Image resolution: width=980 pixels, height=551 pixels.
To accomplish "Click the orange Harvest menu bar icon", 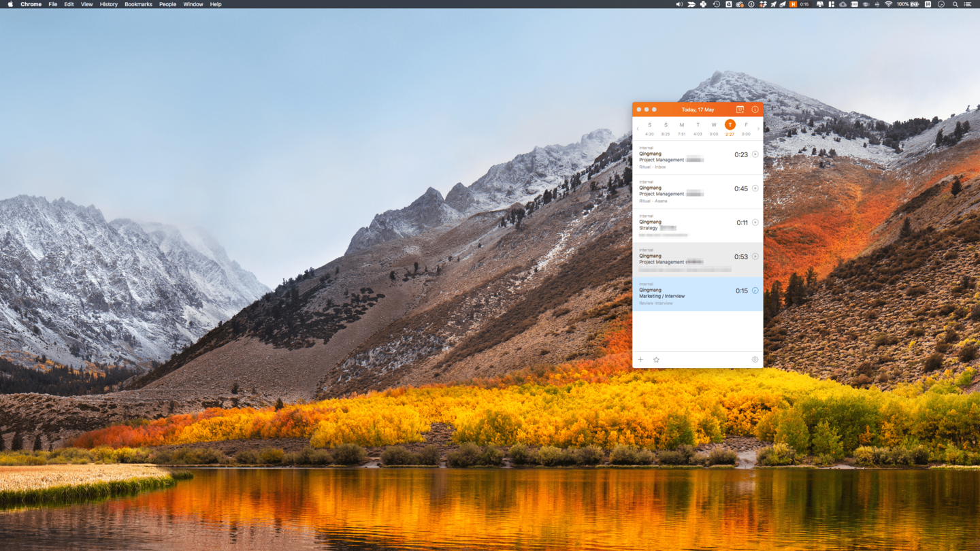I will [793, 4].
